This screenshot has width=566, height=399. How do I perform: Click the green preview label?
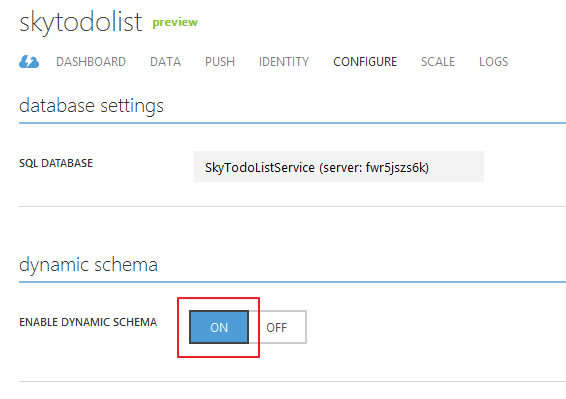pyautogui.click(x=175, y=23)
